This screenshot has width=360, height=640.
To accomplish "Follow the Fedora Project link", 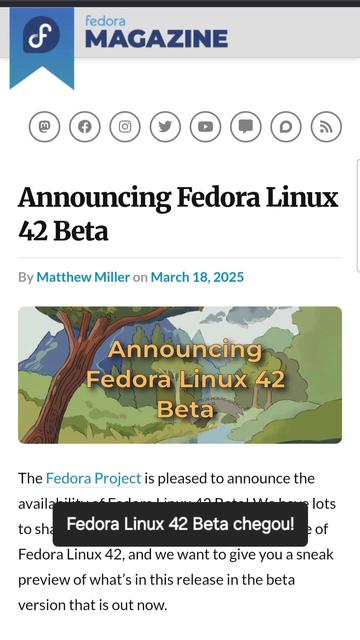I will pos(93,478).
